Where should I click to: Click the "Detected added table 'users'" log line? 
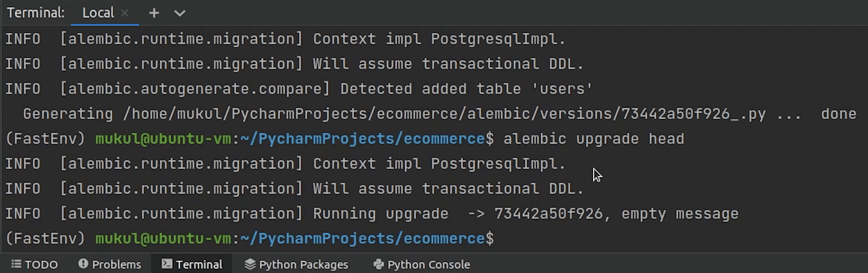coord(466,89)
